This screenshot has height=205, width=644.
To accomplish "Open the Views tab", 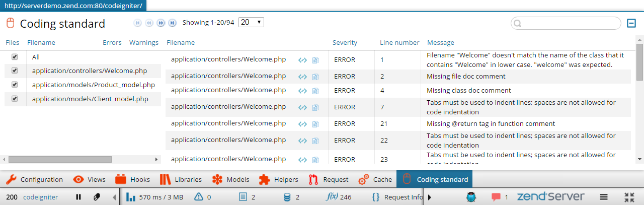I will point(89,179).
